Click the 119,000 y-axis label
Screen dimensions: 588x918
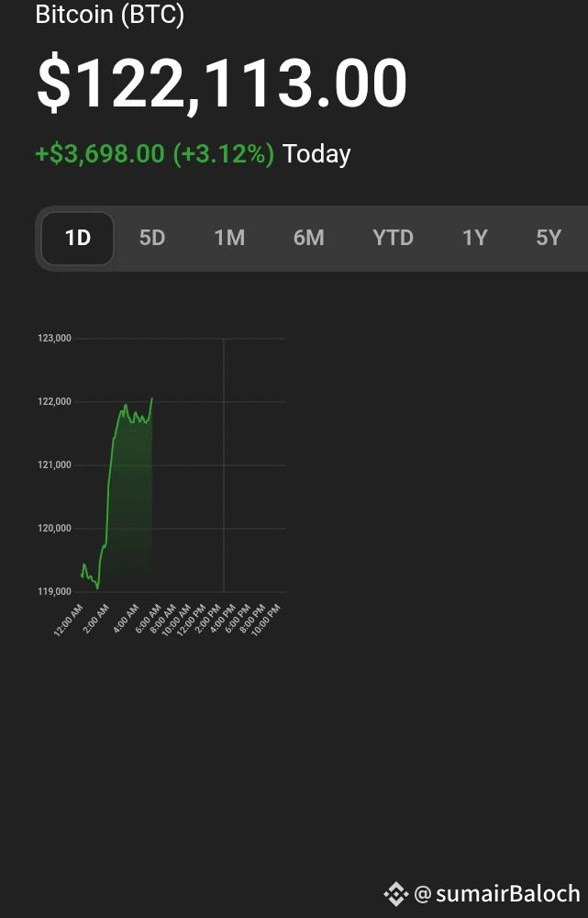tap(54, 592)
